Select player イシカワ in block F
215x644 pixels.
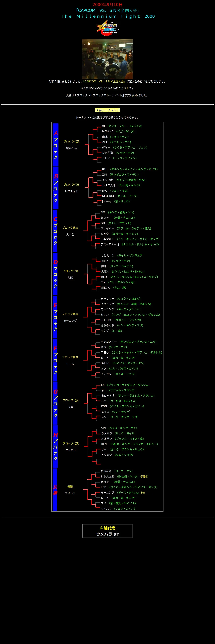tap(106, 374)
